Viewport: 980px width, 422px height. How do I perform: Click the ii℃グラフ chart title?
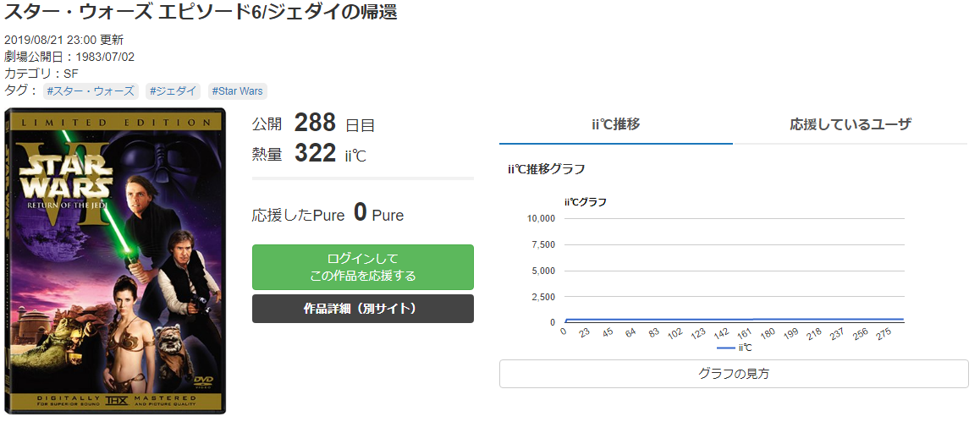[585, 201]
